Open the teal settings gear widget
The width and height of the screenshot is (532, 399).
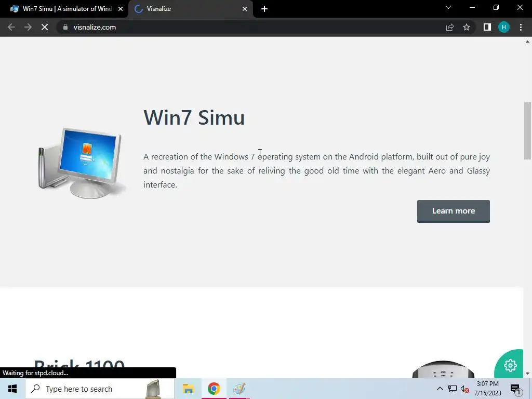click(x=510, y=365)
